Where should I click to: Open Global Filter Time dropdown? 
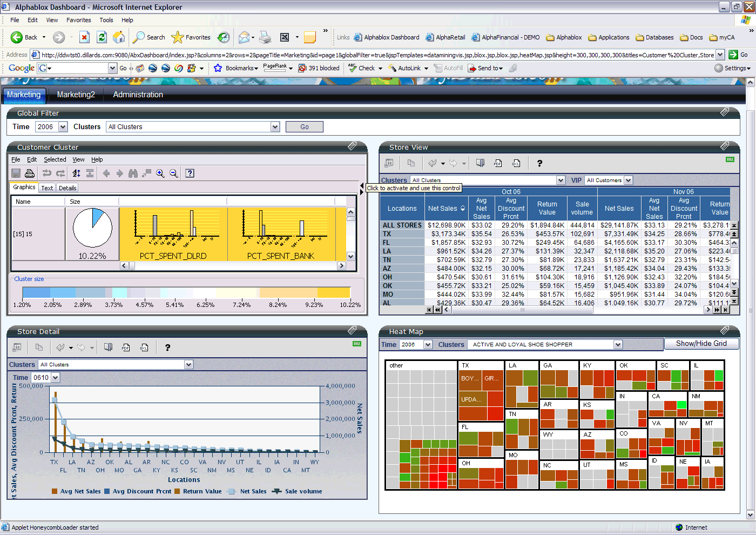[x=63, y=127]
